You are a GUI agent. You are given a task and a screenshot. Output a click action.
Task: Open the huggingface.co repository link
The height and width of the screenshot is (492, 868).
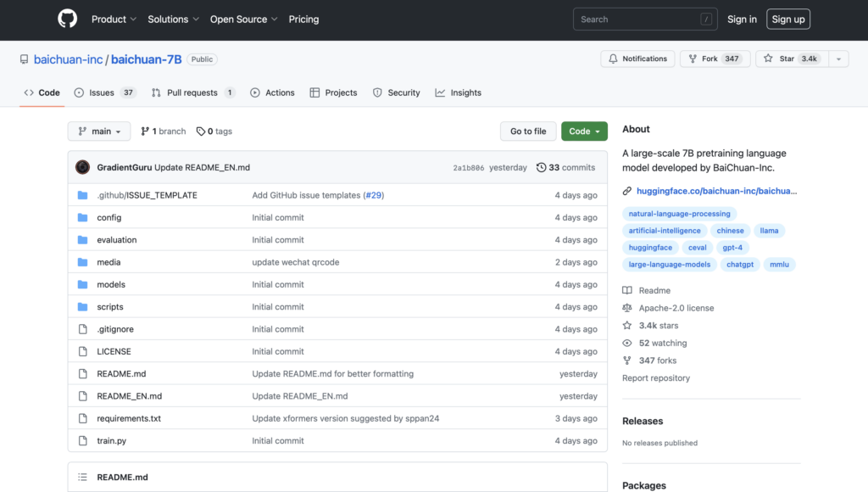[x=717, y=191]
